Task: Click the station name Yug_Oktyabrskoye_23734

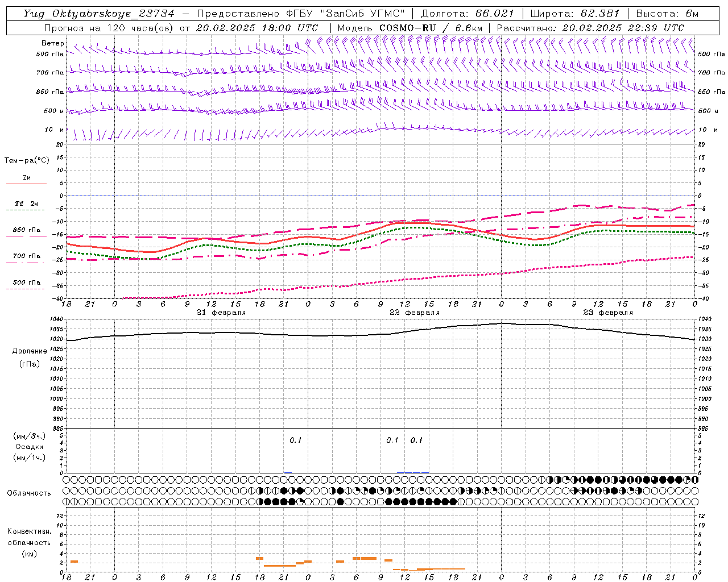Action: click(98, 14)
